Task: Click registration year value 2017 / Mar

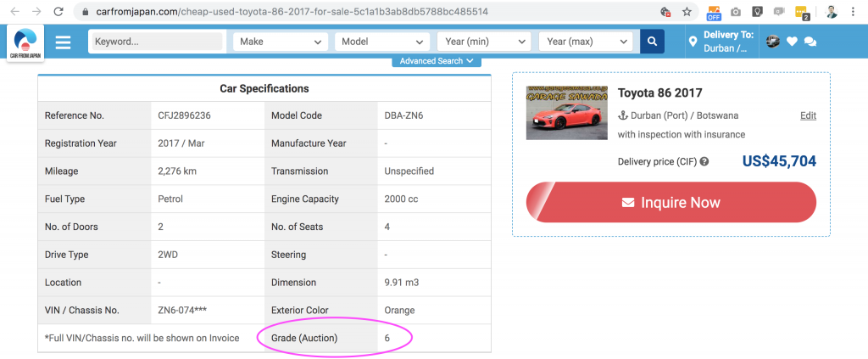Action: tap(181, 143)
